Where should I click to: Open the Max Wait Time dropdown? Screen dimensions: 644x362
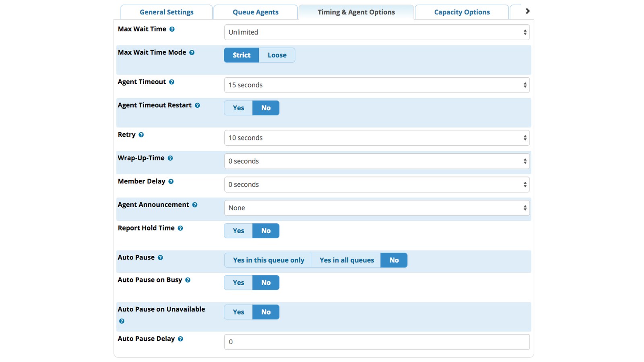pyautogui.click(x=377, y=32)
